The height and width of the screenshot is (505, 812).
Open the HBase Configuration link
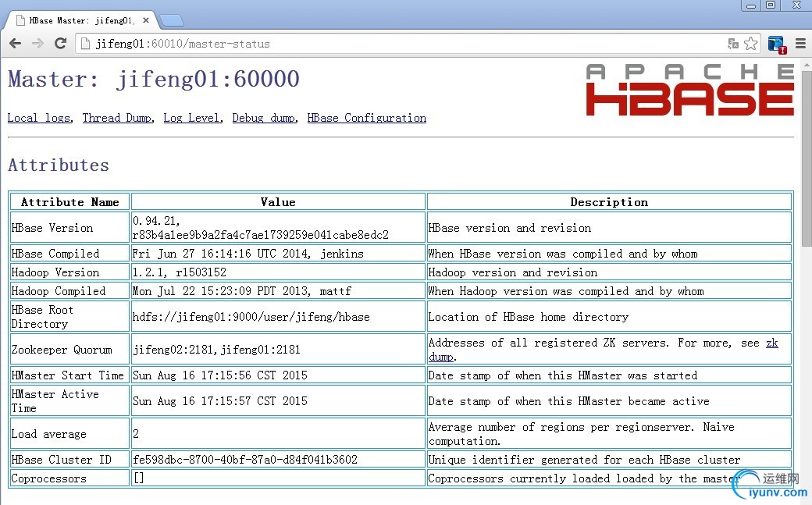pyautogui.click(x=367, y=118)
